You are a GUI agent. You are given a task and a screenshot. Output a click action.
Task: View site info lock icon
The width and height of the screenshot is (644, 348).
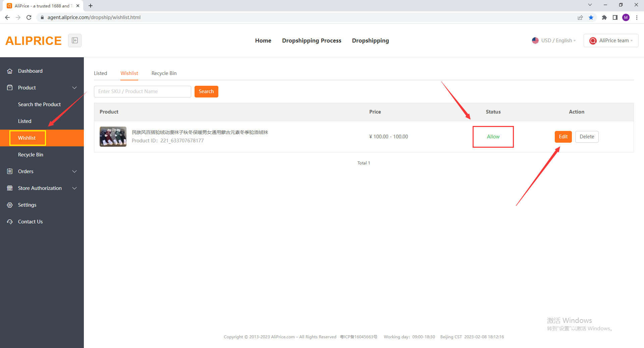click(x=42, y=17)
